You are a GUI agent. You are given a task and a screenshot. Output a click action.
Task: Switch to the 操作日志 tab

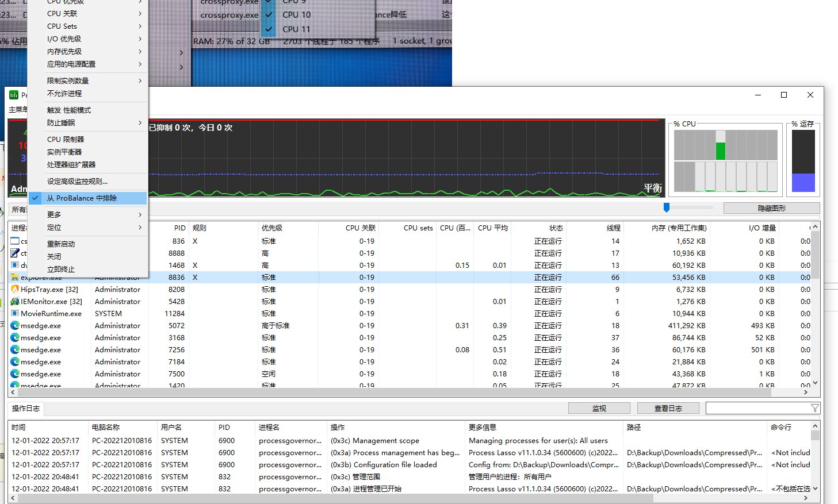click(26, 408)
